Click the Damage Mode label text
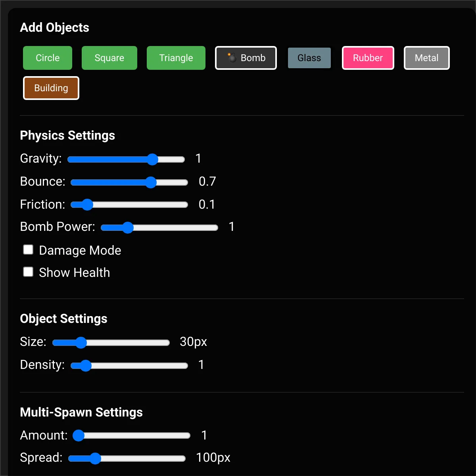 (x=80, y=250)
